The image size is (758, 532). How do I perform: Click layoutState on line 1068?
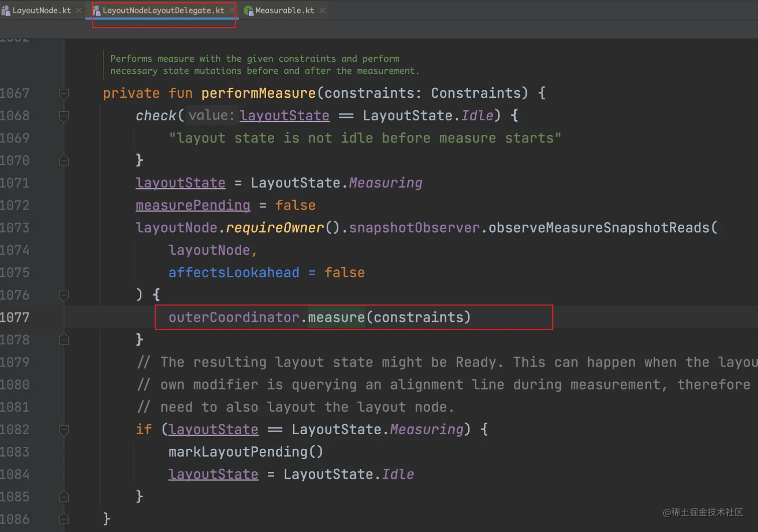click(x=284, y=116)
